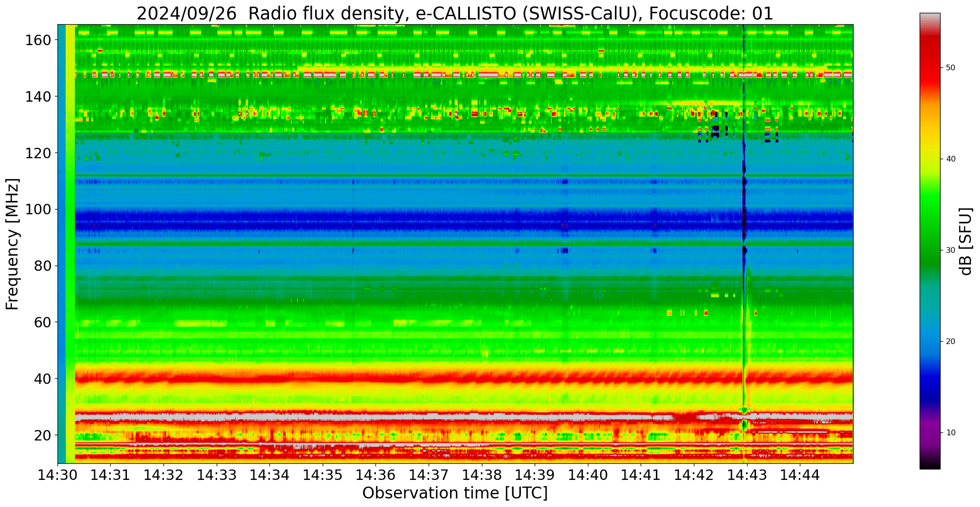
Task: Click the 160 frequency tick label
Action: pos(38,40)
